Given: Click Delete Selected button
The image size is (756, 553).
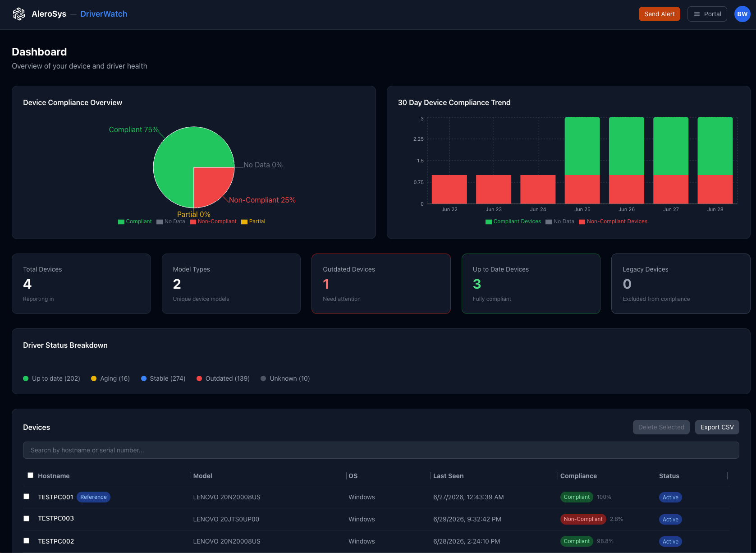Looking at the screenshot, I should (x=661, y=427).
